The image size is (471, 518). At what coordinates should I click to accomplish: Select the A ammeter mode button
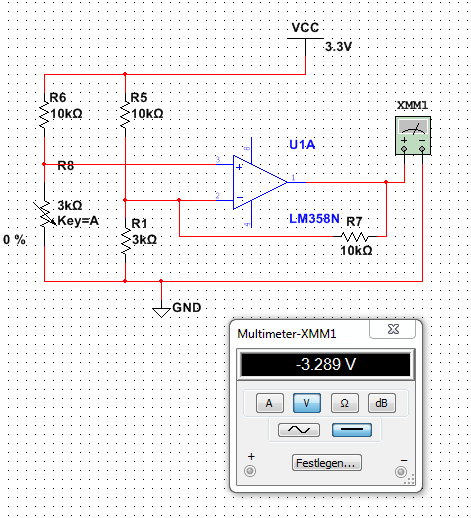[270, 403]
